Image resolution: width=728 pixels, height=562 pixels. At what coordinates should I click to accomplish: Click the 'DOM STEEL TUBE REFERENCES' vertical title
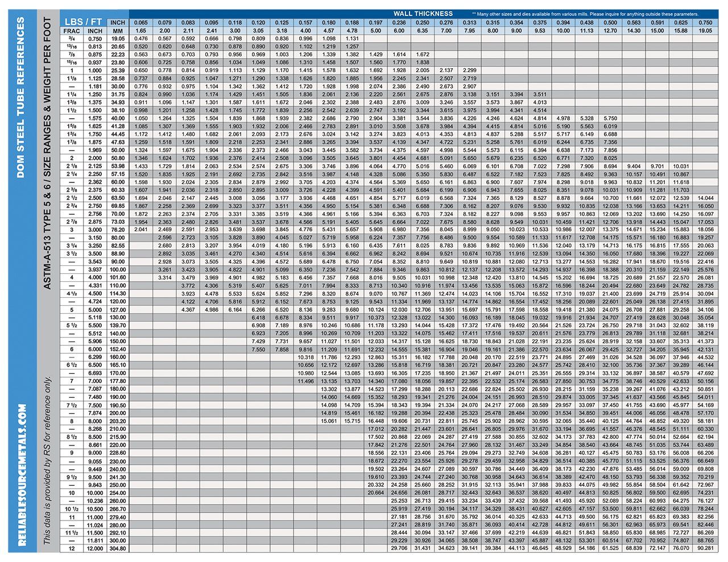pos(20,98)
